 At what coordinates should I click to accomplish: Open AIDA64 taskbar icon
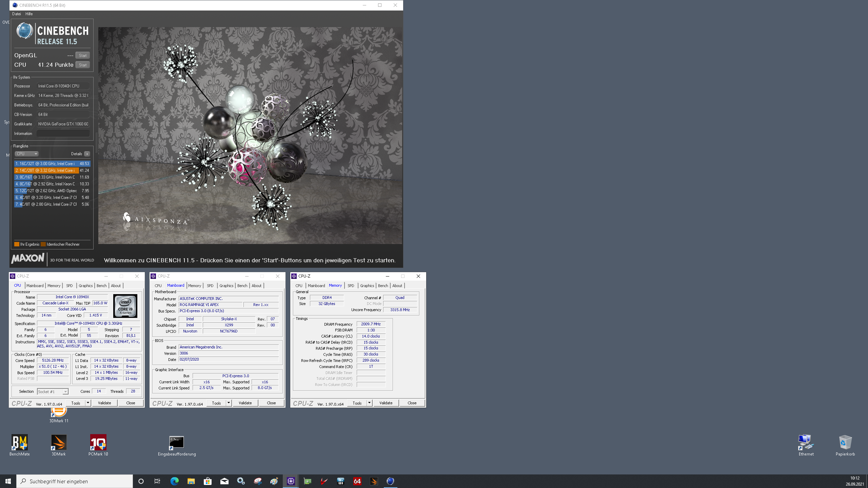tap(357, 481)
